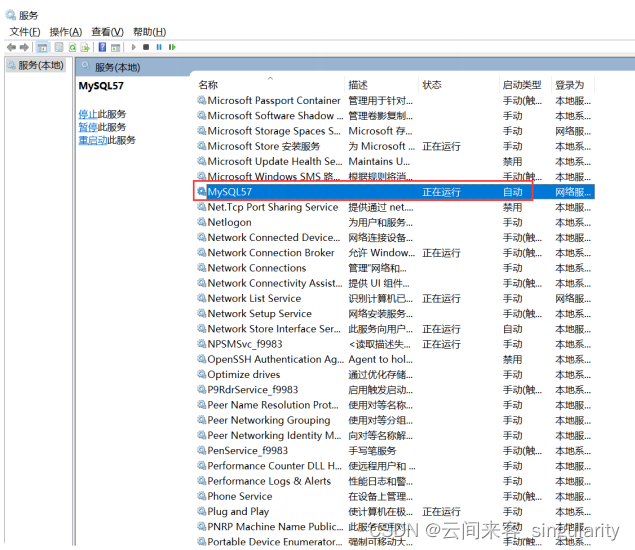This screenshot has width=635, height=550.
Task: Click the Refresh toolbar icon
Action: click(72, 47)
